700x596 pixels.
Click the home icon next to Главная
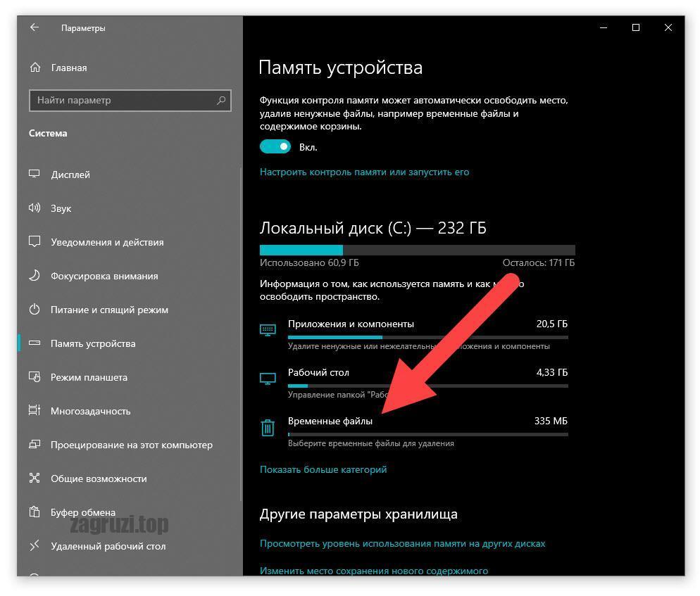(35, 68)
